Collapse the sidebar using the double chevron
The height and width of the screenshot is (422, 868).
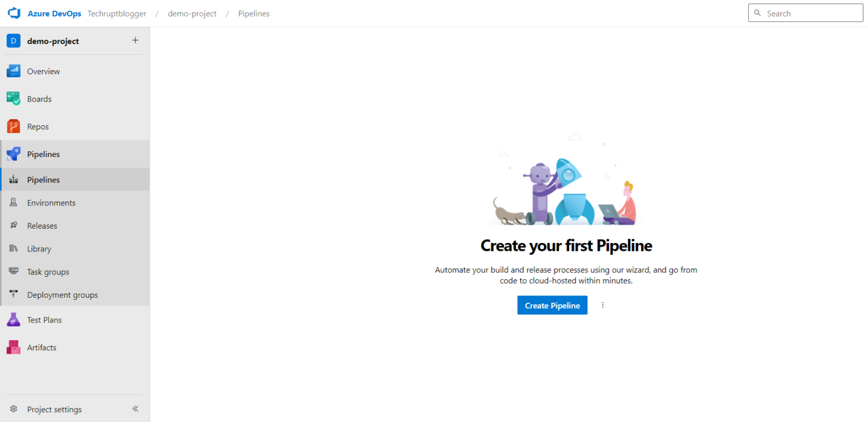[x=135, y=408]
